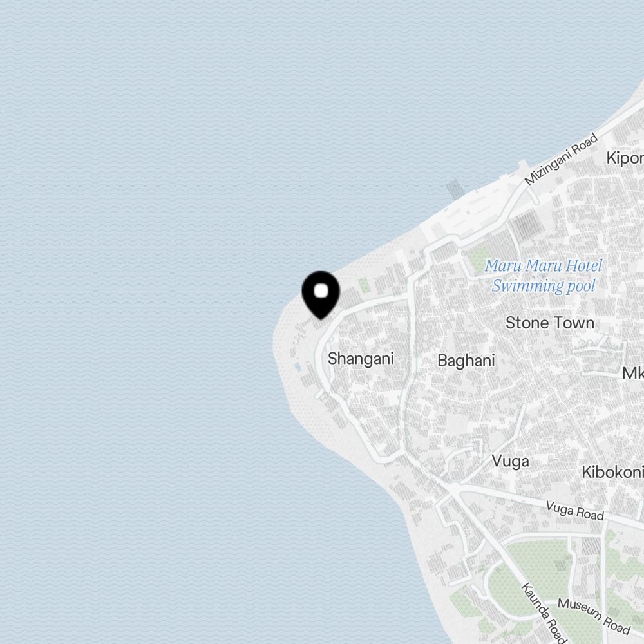Click the small blue pool on Shangani coast
Image resolution: width=644 pixels, height=644 pixels.
[x=298, y=367]
